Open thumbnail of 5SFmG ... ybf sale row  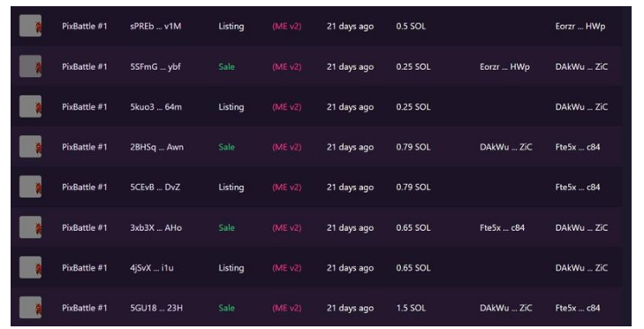point(30,66)
